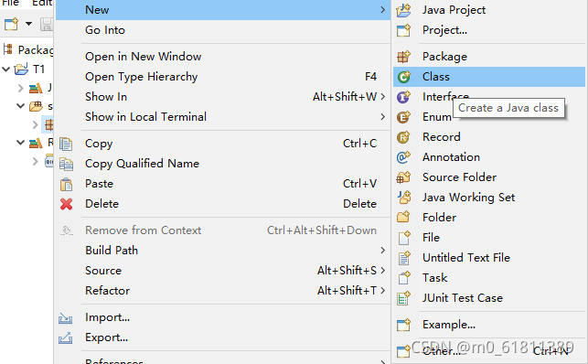Viewport: 588px width, 364px height.
Task: Click the green Class icon
Action: [403, 77]
